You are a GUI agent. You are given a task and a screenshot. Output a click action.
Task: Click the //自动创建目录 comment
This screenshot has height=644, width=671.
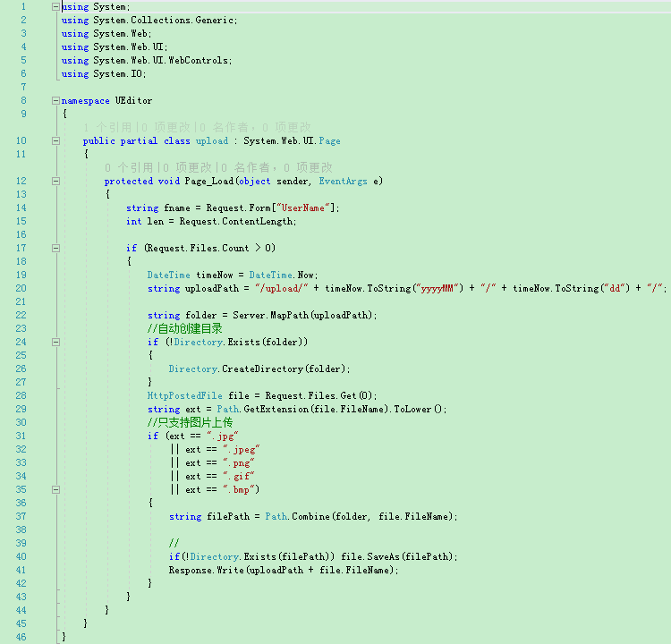tap(184, 328)
